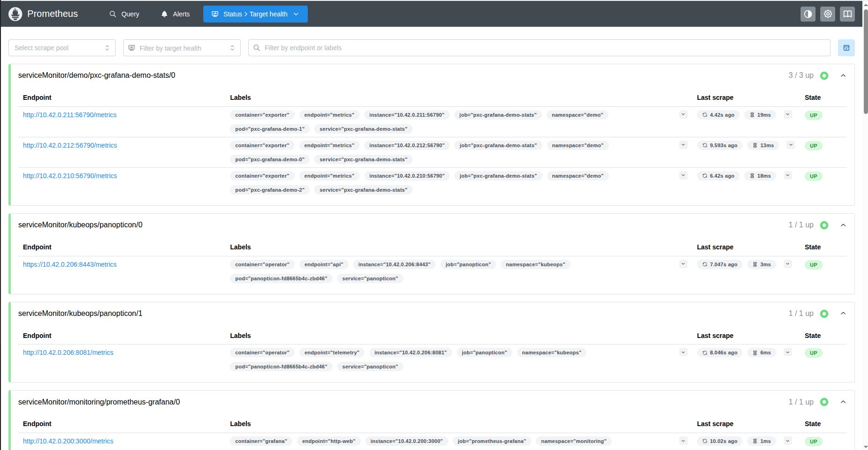Click green health circle for pxc-grafana-demo-stats/0
Screen dimensions: 868x450
pos(824,75)
